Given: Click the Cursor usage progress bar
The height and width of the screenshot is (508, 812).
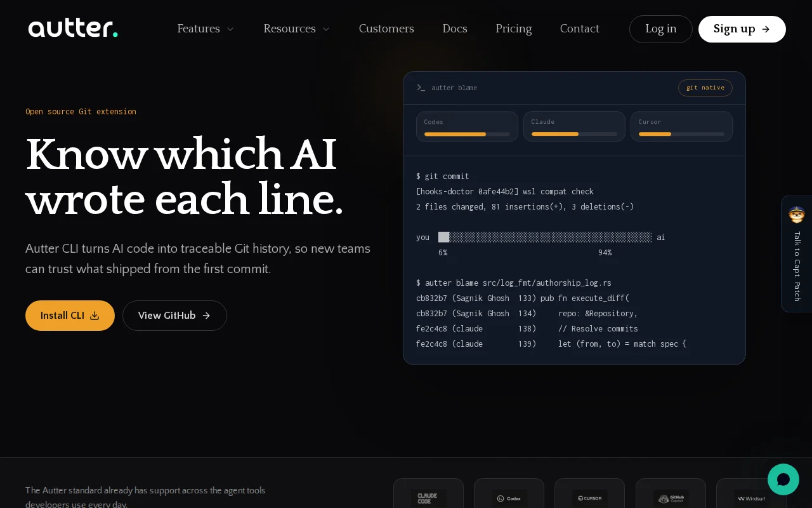Looking at the screenshot, I should (x=681, y=134).
